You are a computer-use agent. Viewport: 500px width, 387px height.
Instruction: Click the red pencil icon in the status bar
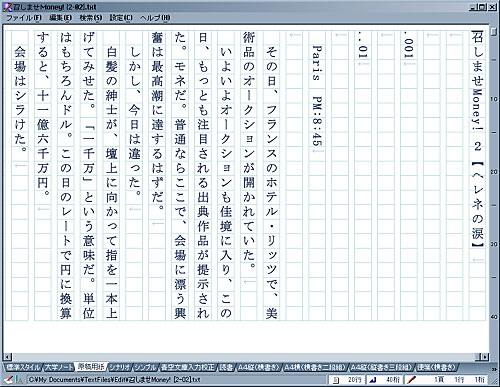(411, 380)
